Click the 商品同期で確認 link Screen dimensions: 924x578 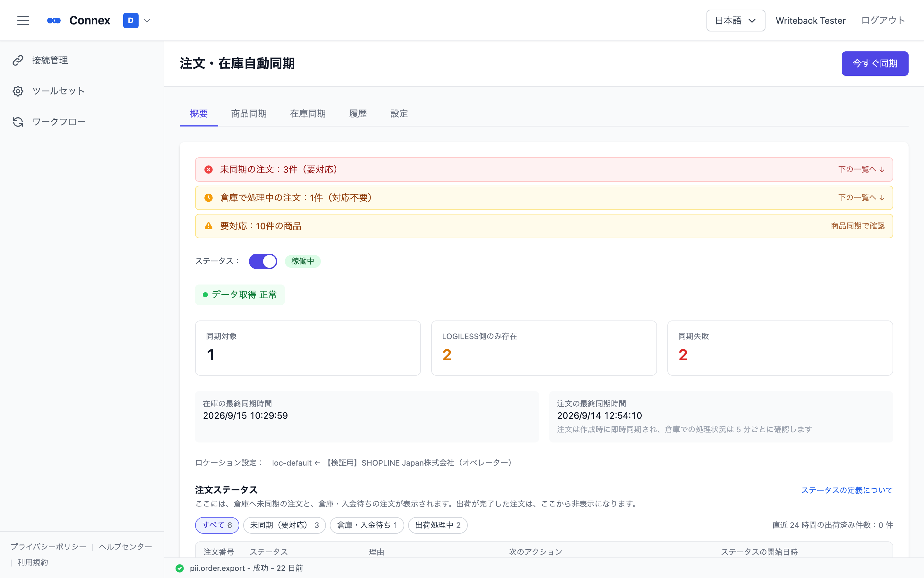pyautogui.click(x=858, y=226)
